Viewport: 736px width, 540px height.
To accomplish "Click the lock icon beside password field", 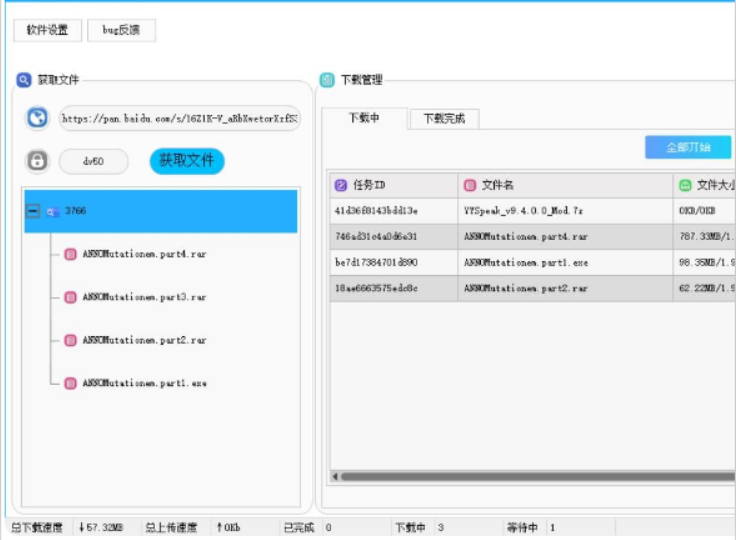I will pyautogui.click(x=38, y=161).
